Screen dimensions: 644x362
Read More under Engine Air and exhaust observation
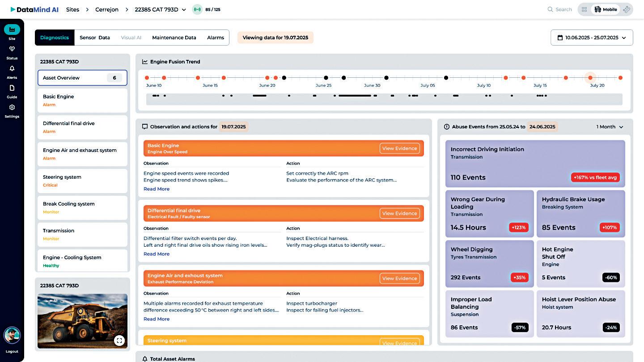pyautogui.click(x=157, y=319)
